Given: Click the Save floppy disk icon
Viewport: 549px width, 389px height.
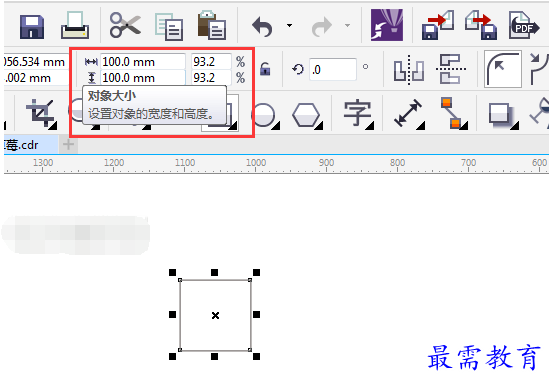Looking at the screenshot, I should [32, 27].
